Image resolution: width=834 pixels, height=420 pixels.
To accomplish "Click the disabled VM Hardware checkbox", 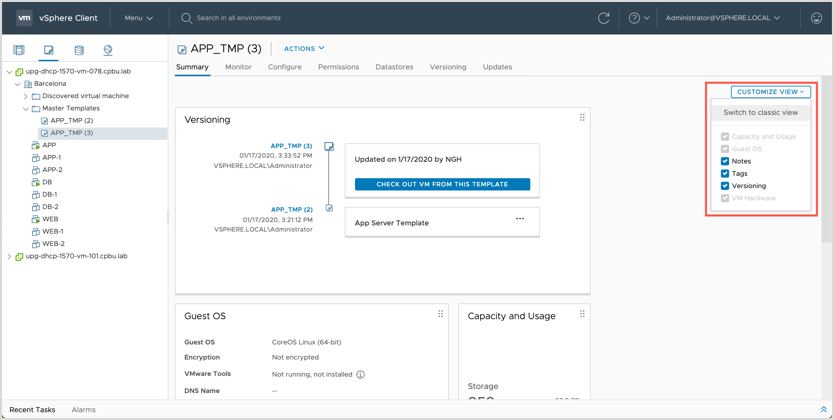I will coord(724,198).
